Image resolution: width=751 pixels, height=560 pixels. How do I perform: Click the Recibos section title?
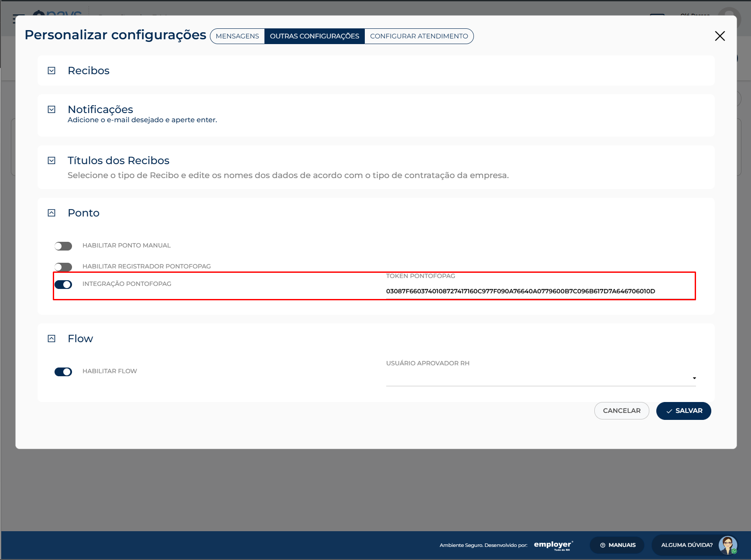pyautogui.click(x=89, y=71)
